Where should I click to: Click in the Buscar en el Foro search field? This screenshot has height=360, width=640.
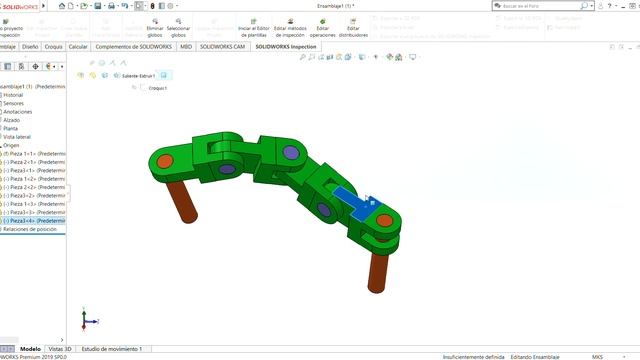tap(540, 6)
